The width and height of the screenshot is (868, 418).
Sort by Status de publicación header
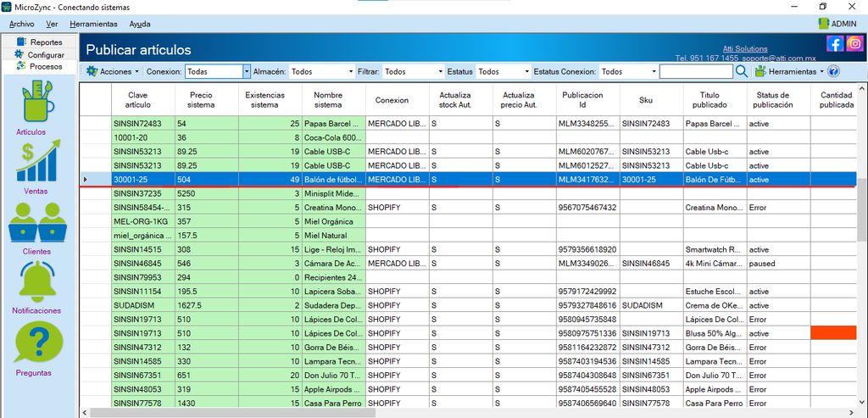click(778, 100)
